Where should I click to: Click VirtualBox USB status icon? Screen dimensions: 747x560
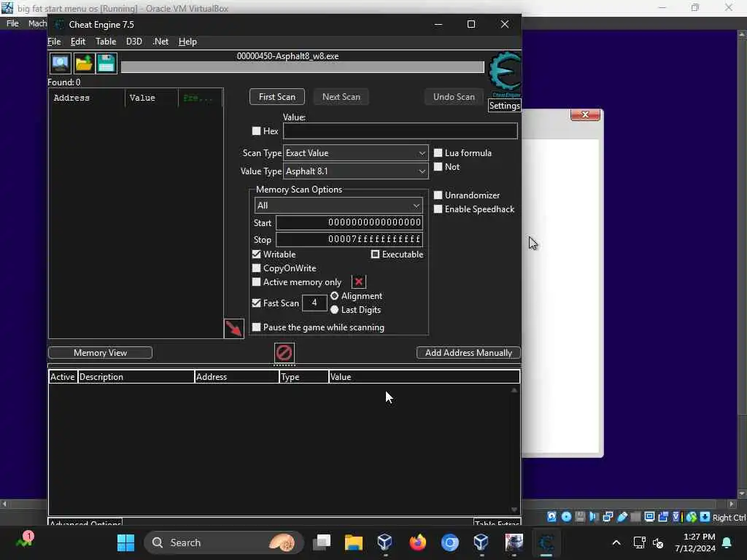pyautogui.click(x=622, y=517)
